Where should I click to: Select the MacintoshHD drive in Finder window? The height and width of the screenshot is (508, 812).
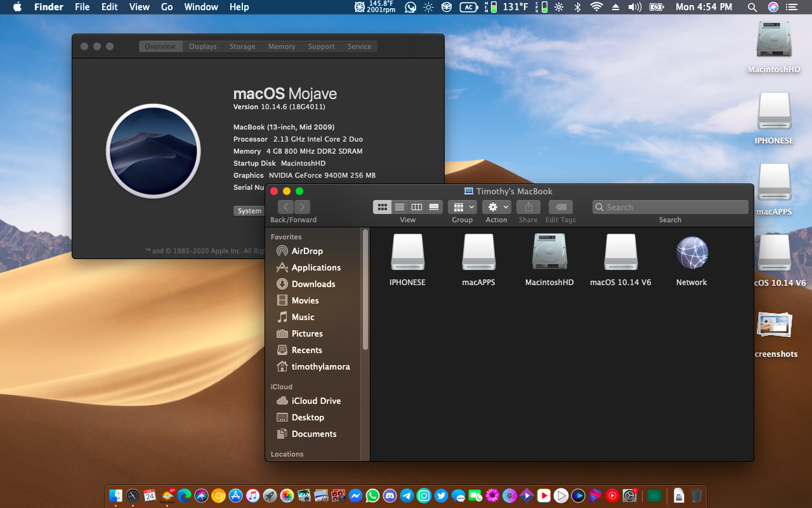549,253
